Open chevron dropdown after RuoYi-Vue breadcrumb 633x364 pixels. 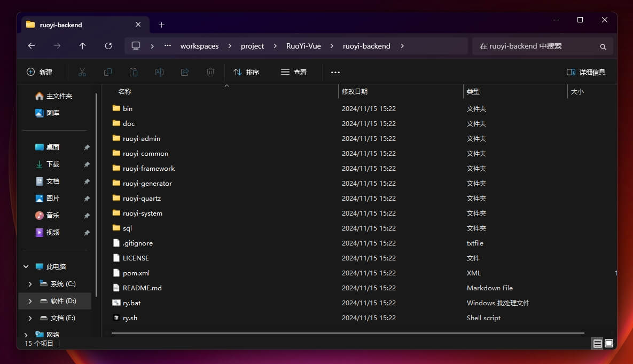click(x=332, y=46)
